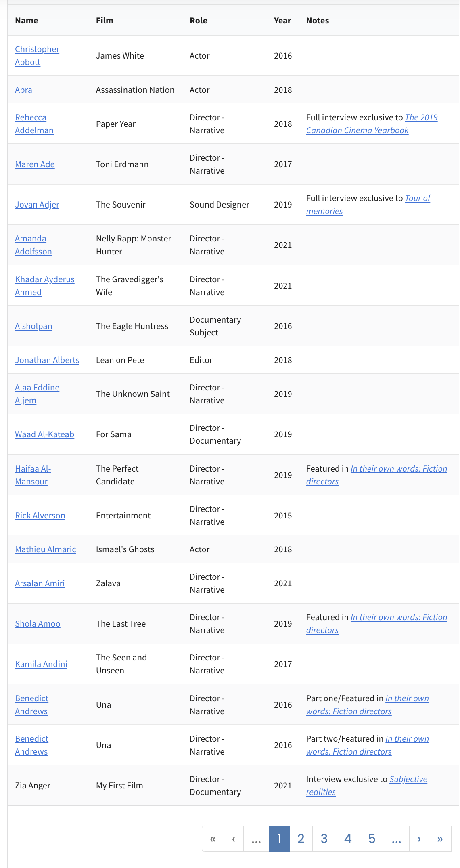
Task: Open page 3 of the table
Action: [x=324, y=839]
